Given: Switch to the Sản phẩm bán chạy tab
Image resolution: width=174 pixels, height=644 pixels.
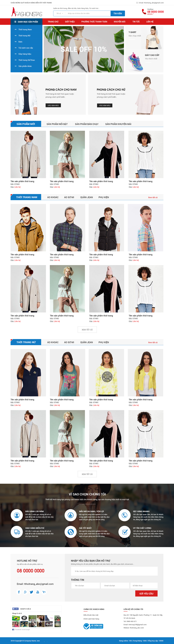Looking at the screenshot, I should coord(87,124).
